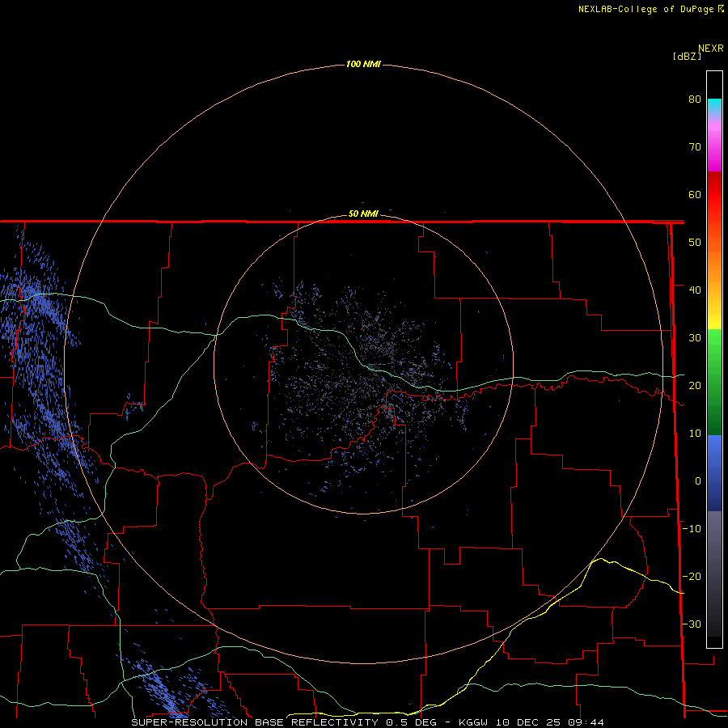
Task: Click the NEXR legend heading
Action: 711,49
